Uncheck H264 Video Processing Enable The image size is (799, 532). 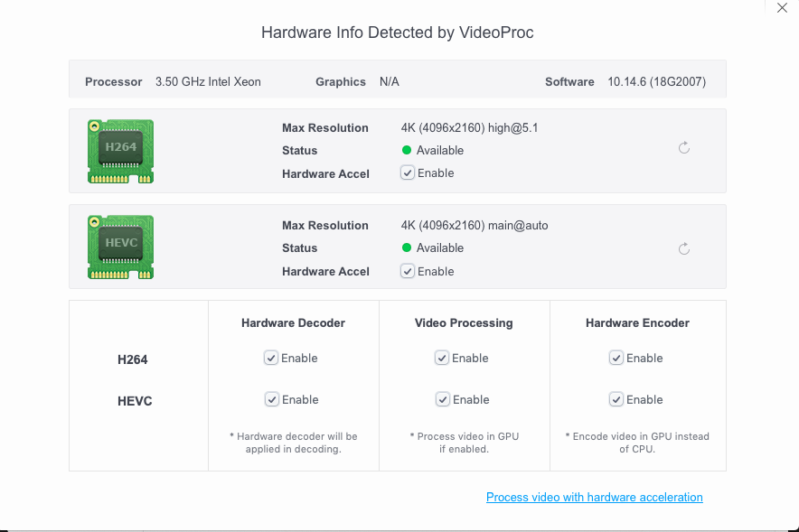442,359
